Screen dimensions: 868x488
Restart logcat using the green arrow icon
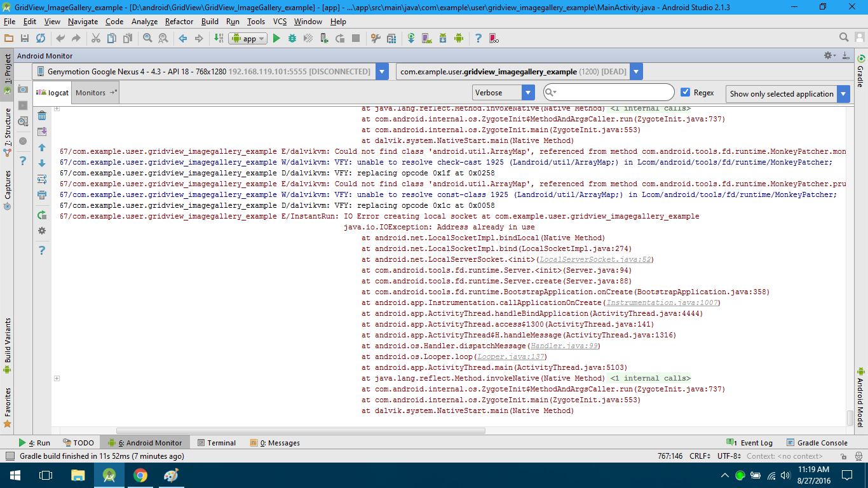[42, 215]
